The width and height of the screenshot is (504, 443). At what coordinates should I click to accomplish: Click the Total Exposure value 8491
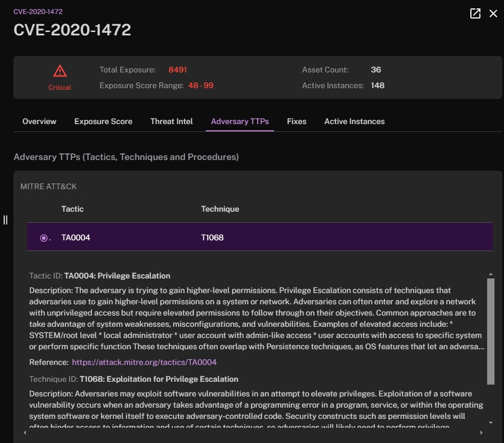(177, 70)
